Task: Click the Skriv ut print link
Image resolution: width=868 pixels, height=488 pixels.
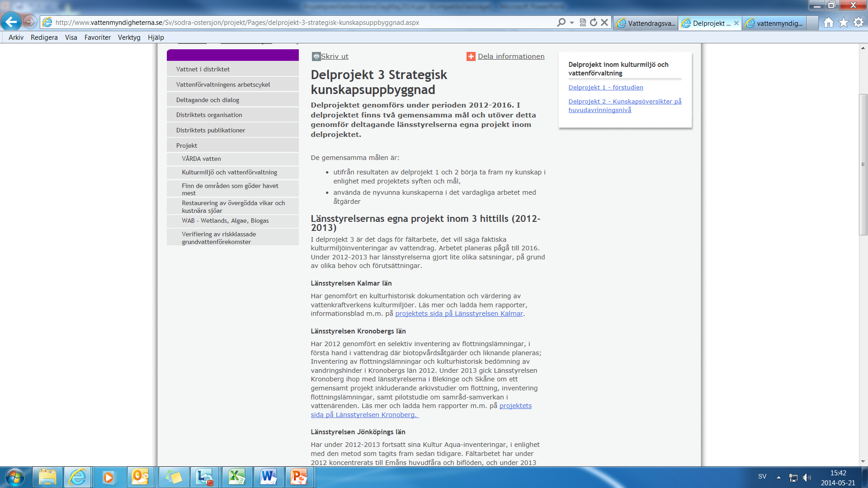Action: [335, 56]
